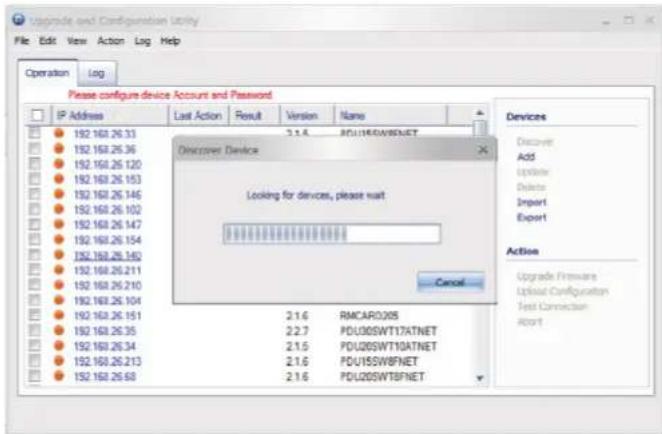Click Upload Configuration under Action
The image size is (662, 434).
[562, 291]
